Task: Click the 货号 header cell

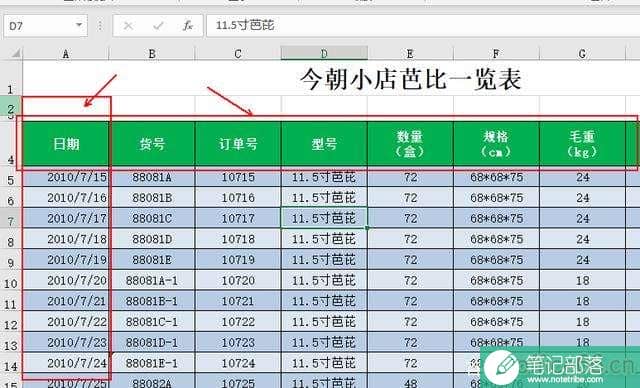Action: [152, 144]
